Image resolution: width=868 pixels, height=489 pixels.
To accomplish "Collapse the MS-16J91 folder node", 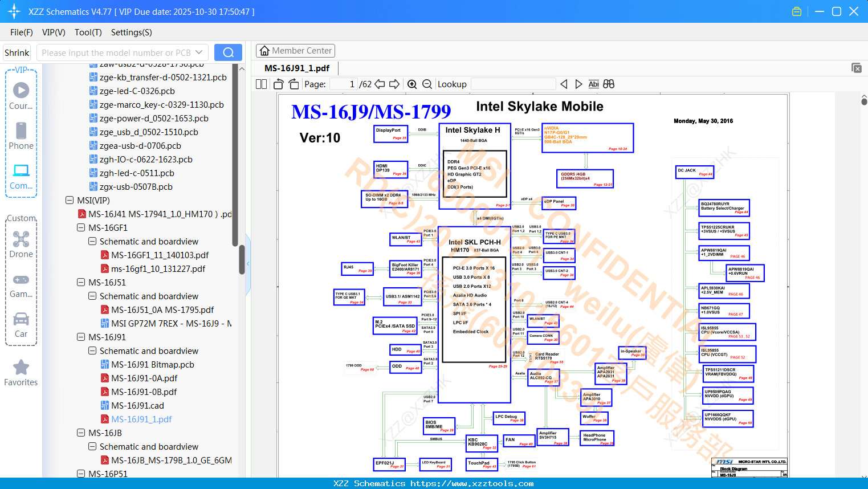I will coord(81,337).
